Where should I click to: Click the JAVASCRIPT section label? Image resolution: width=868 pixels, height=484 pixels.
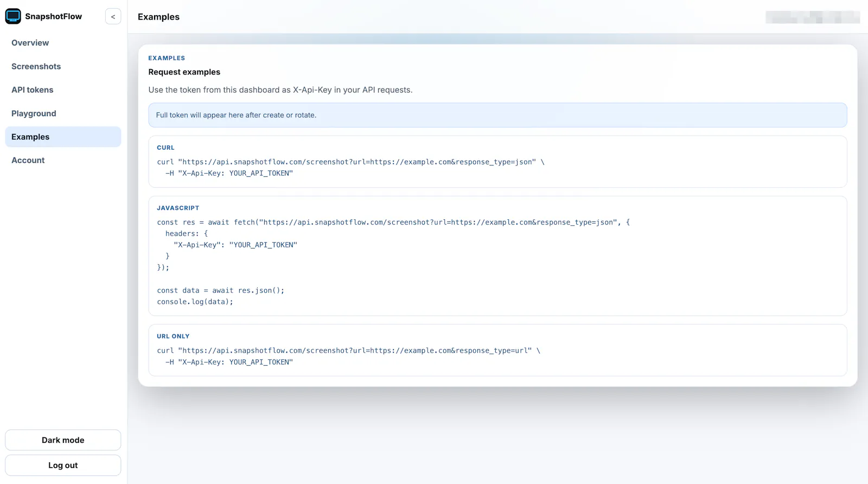178,208
